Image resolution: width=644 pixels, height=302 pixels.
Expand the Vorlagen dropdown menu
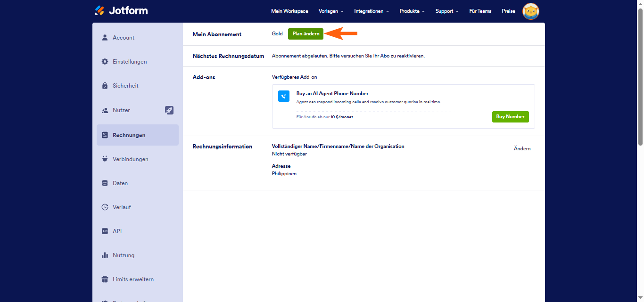click(x=331, y=11)
